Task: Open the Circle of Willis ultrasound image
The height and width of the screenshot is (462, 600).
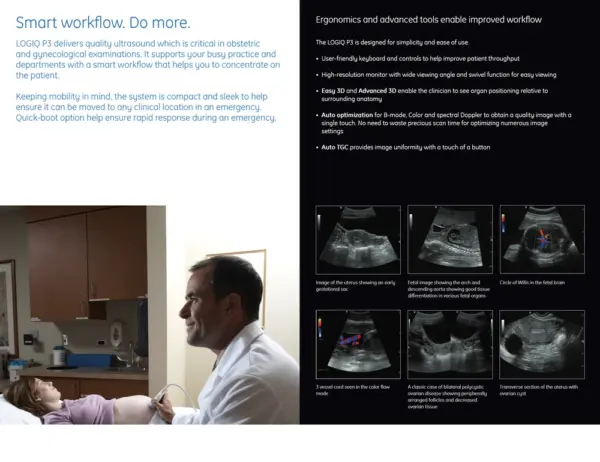Action: [x=541, y=239]
